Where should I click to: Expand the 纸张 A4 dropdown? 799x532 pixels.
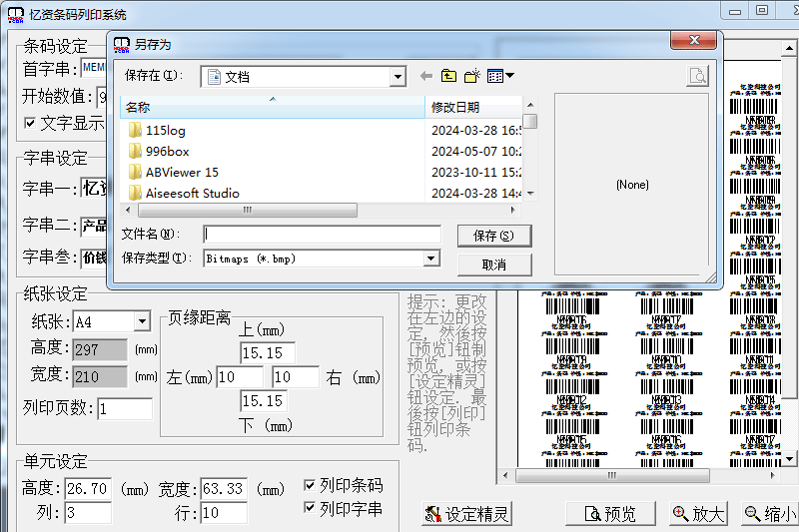142,321
